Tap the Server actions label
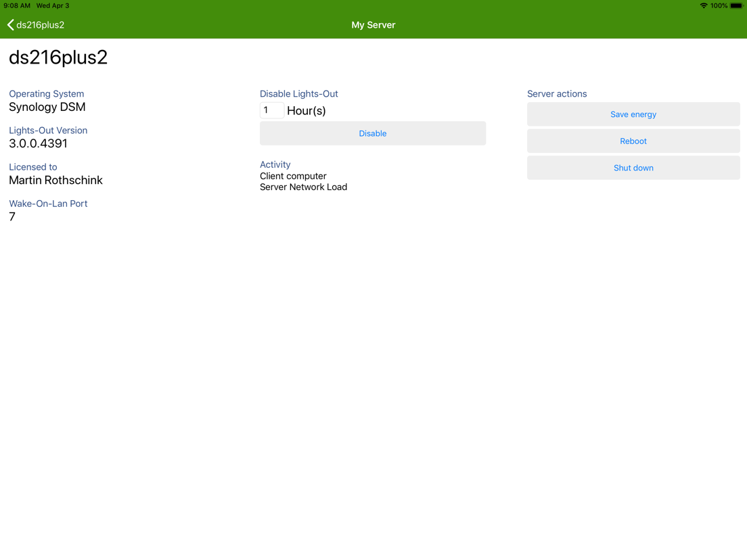Screen dimensions: 747x560 click(x=557, y=94)
